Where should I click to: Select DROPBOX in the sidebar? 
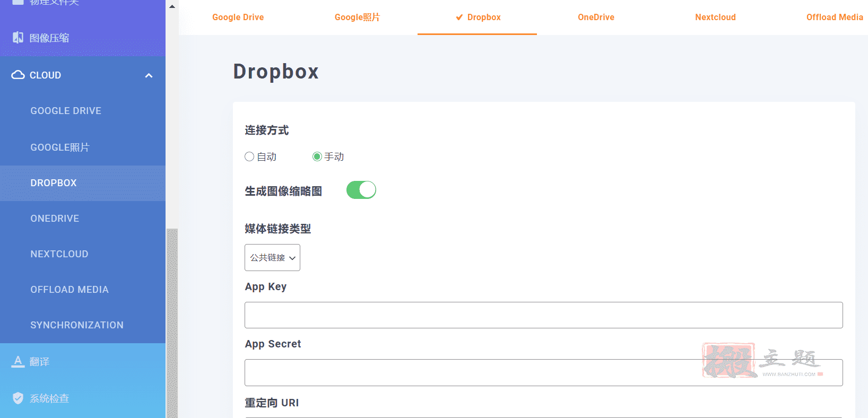(83, 183)
